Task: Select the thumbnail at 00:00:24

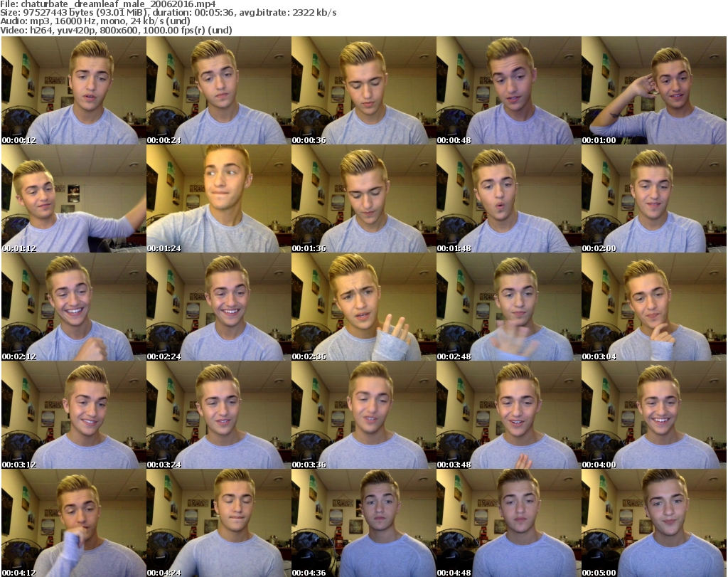Action: pyautogui.click(x=219, y=90)
